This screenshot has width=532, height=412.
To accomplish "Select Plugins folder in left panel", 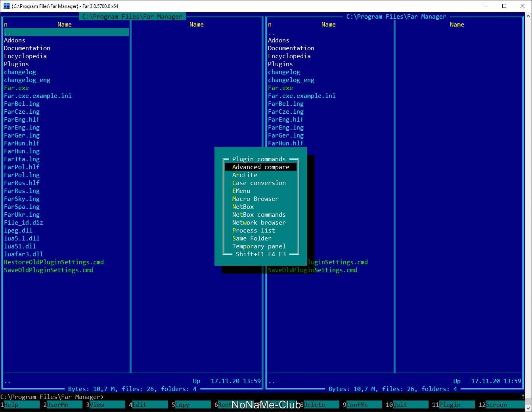I will [x=16, y=64].
